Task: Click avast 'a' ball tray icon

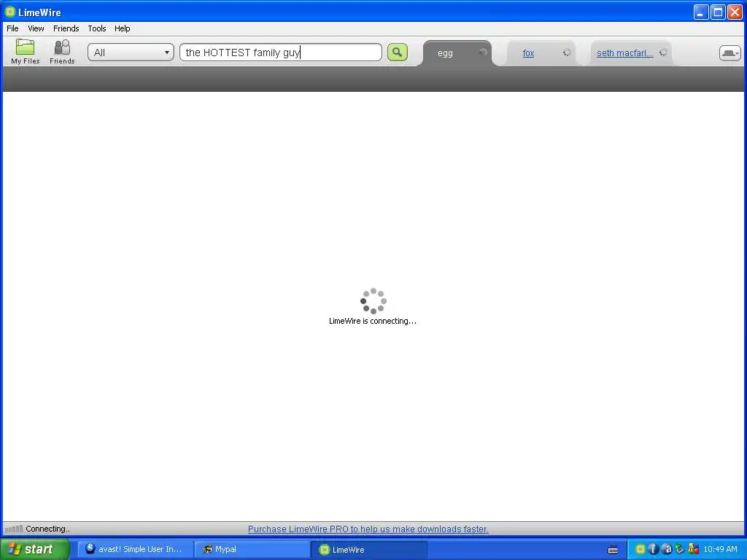Action: pos(667,550)
